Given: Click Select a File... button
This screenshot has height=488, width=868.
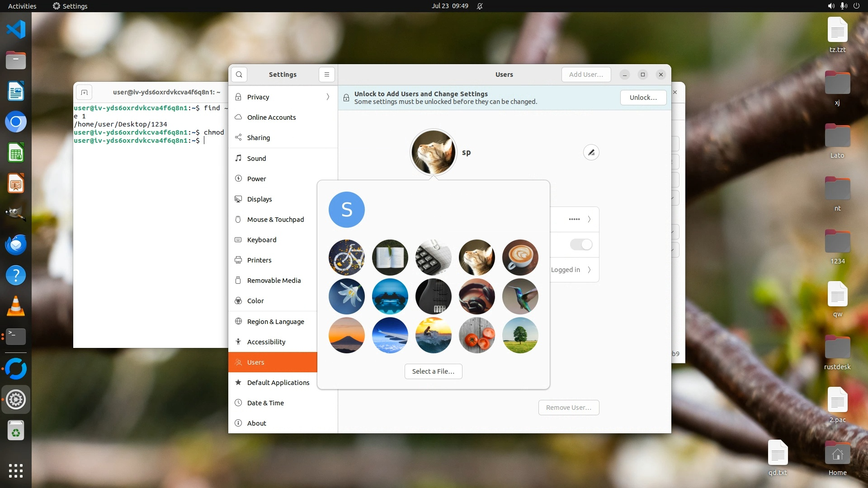Looking at the screenshot, I should 433,371.
